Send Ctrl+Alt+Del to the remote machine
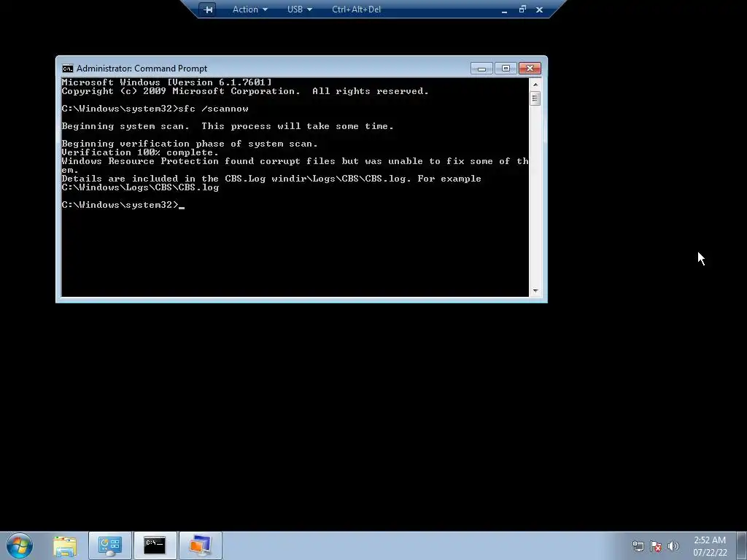 point(356,9)
